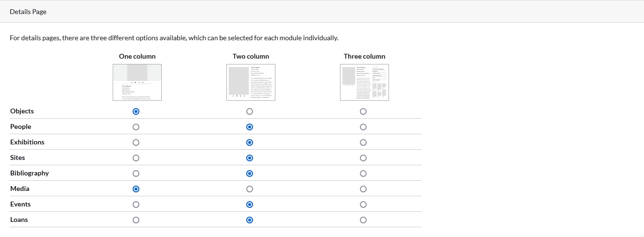Viewport: 644px width, 237px height.
Task: Choose One column for Exhibitions
Action: click(136, 142)
